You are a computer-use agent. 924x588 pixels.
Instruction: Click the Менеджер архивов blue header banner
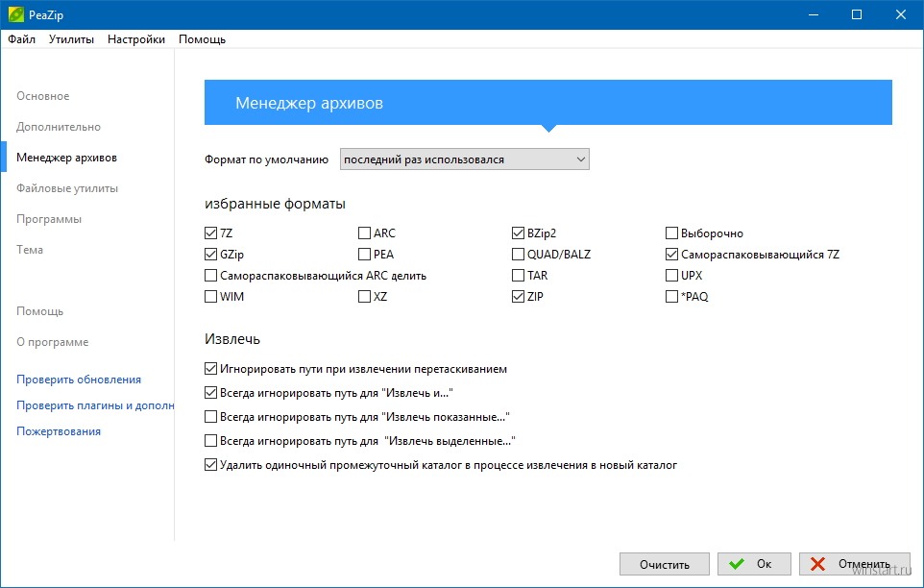coord(548,103)
